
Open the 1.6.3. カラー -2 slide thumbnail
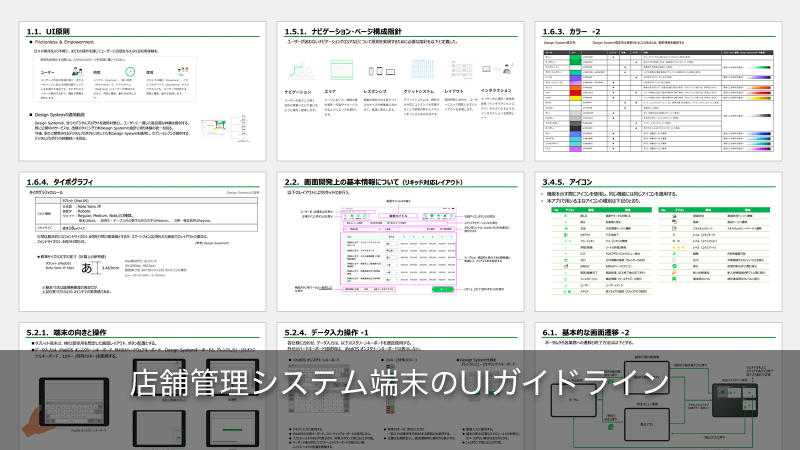coord(658,91)
